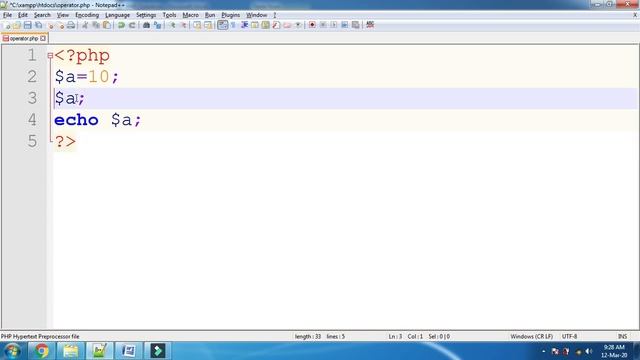The image size is (640, 360).
Task: Close the operator.php tab
Action: [x=43, y=38]
